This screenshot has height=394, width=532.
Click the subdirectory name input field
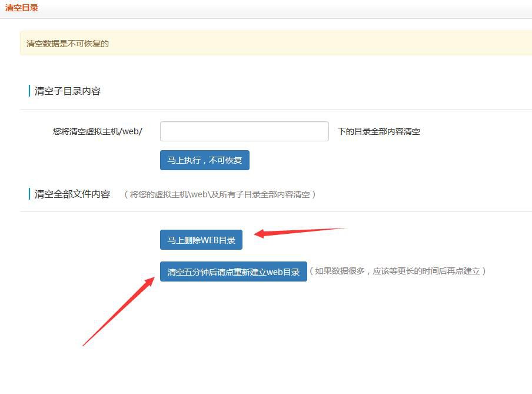pyautogui.click(x=244, y=131)
